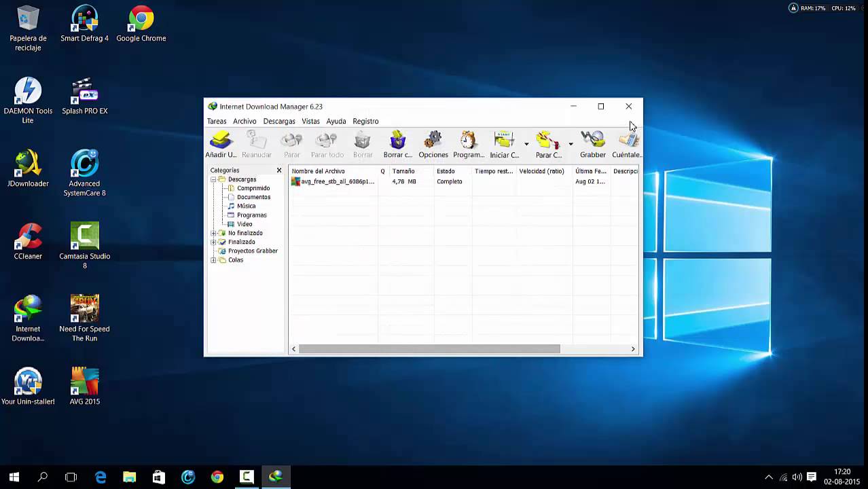Image resolution: width=868 pixels, height=489 pixels.
Task: Select the Google Chrome desktop icon
Action: 141,24
